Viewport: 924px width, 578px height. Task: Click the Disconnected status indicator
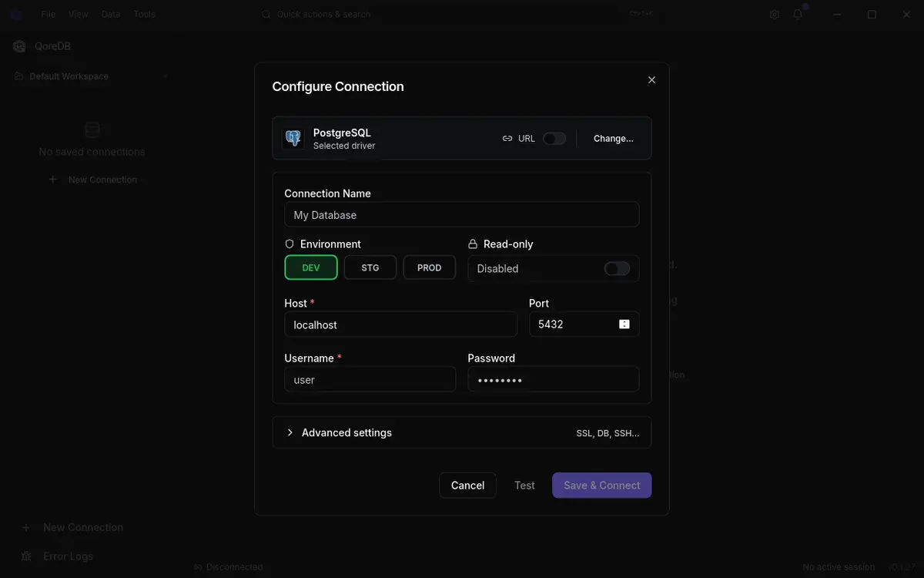[x=228, y=567]
